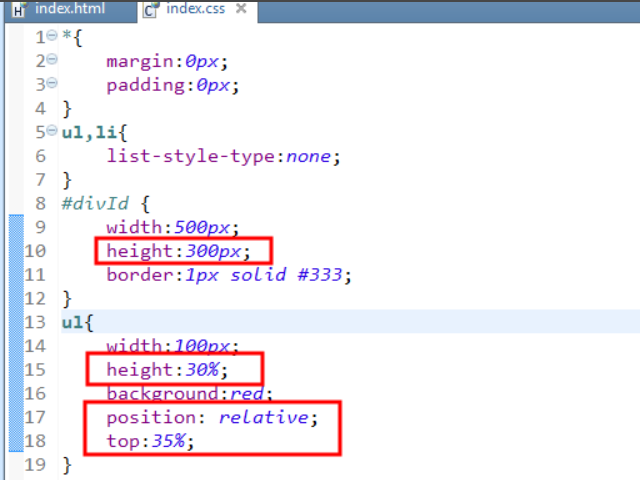Click the closing brace on line 4
The height and width of the screenshot is (480, 640).
[67, 109]
